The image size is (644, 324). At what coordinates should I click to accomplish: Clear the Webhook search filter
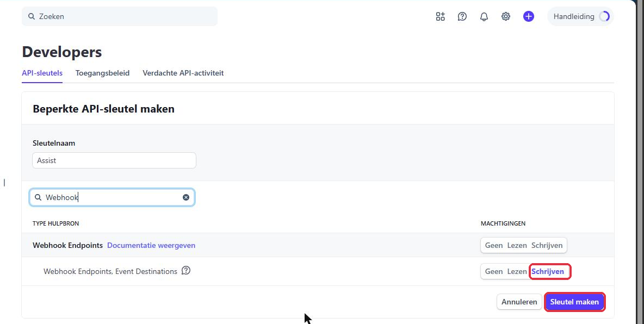186,197
